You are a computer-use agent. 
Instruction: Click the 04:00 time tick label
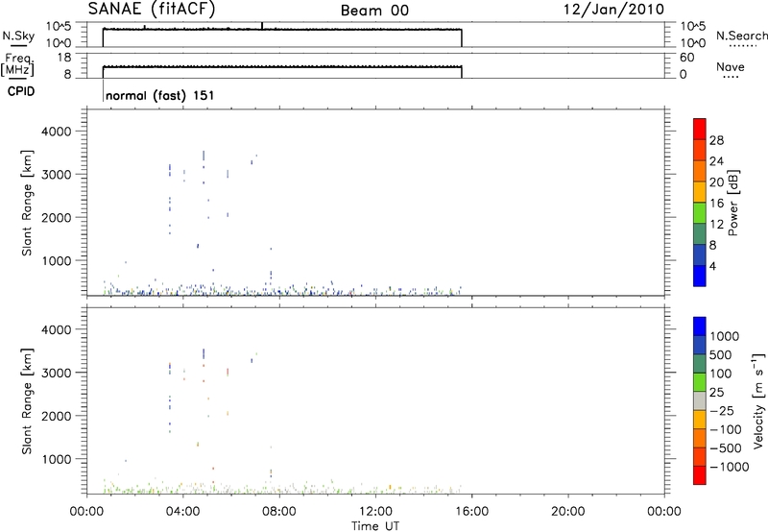[x=183, y=512]
